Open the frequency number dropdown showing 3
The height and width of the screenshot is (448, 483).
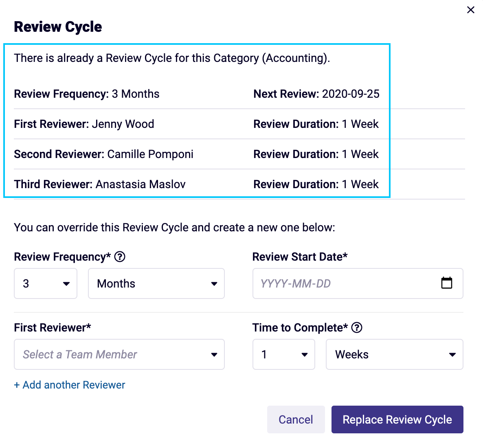pyautogui.click(x=46, y=283)
